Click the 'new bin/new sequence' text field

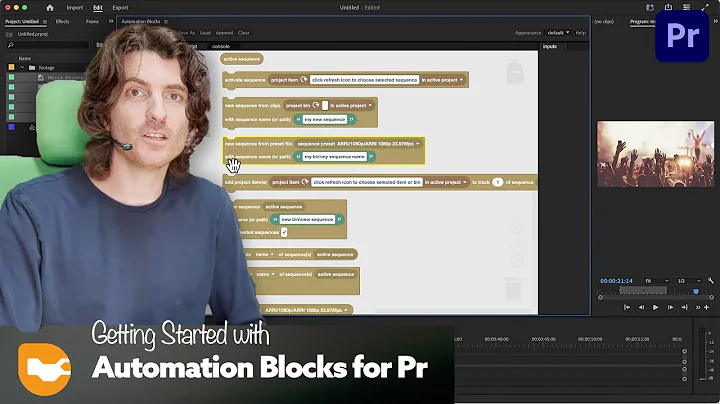tap(307, 219)
